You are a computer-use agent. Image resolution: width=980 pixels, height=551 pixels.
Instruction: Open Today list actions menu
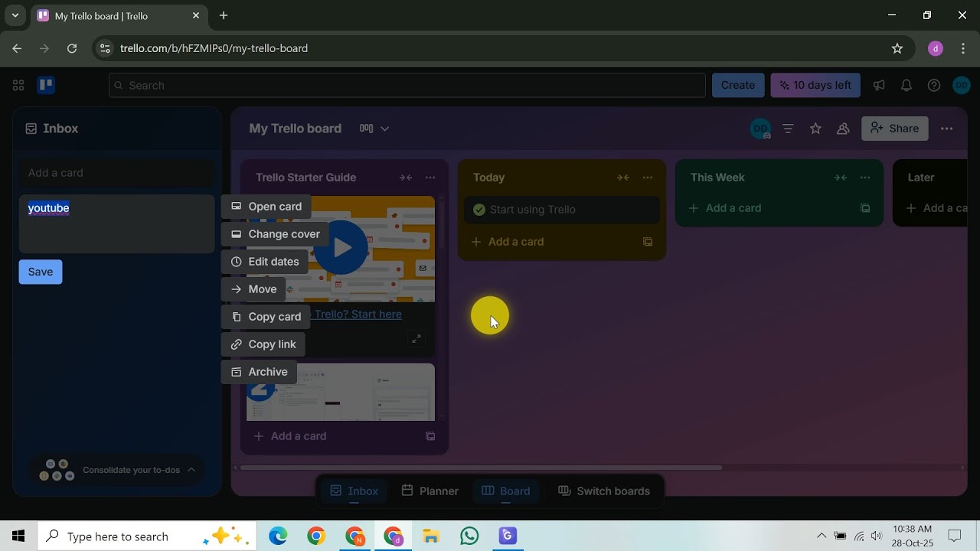tap(648, 178)
